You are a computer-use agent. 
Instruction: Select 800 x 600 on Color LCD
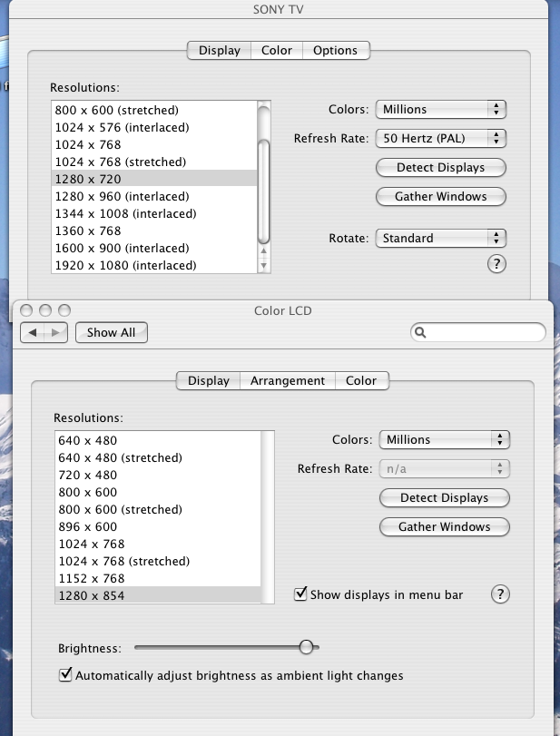pyautogui.click(x=158, y=493)
